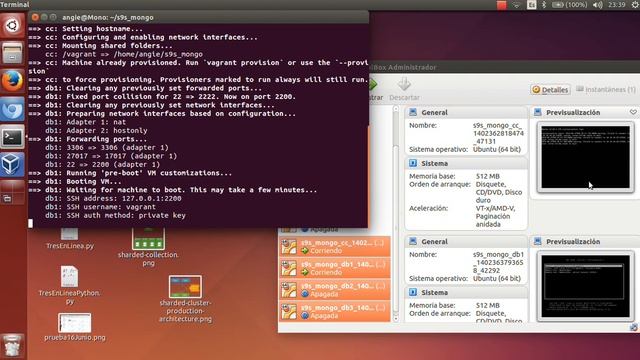Screen dimensions: 640x360
Task: Click the s9s_mongo_db3 VM icon in list
Action: tap(289, 311)
